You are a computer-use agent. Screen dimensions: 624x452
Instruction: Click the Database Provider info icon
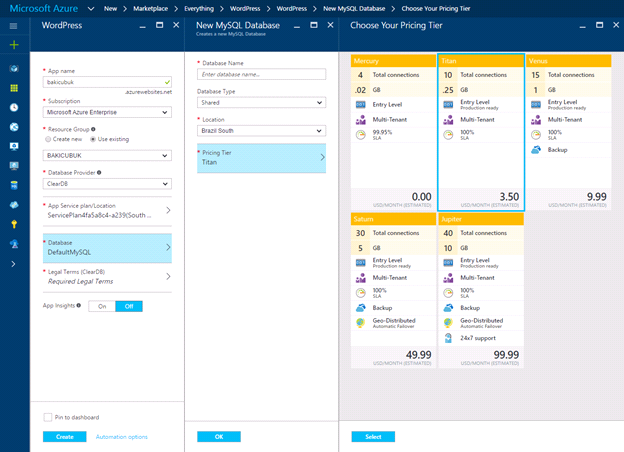click(99, 173)
